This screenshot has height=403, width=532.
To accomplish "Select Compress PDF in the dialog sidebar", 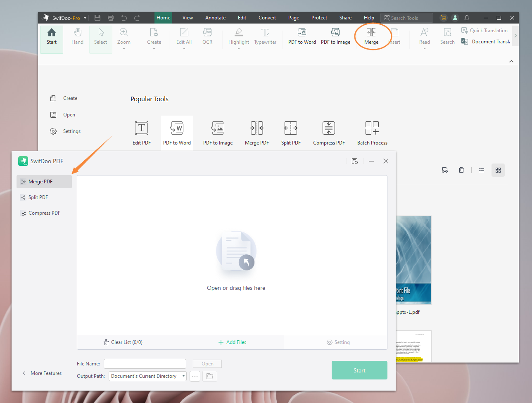I will tap(44, 213).
